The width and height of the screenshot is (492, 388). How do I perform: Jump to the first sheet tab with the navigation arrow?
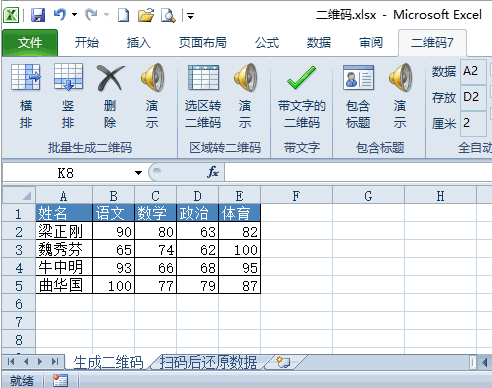click(x=11, y=362)
